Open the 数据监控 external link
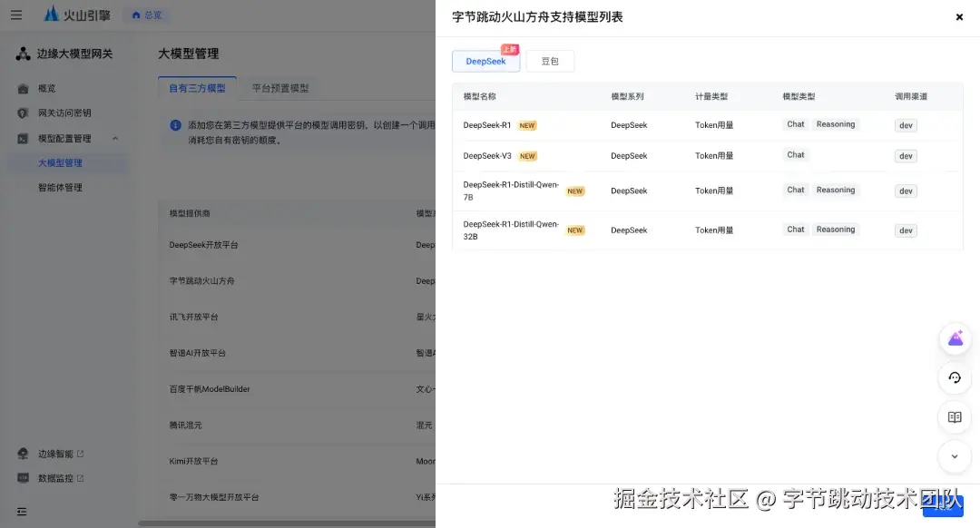The image size is (980, 528). (x=61, y=478)
